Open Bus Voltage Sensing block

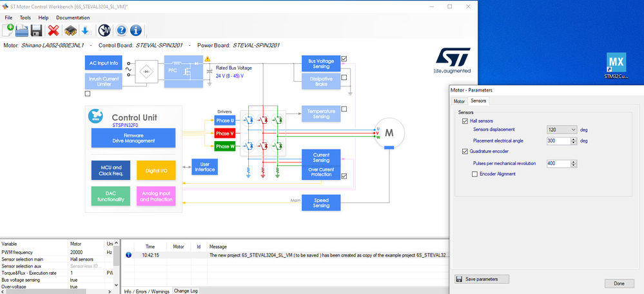(x=321, y=64)
